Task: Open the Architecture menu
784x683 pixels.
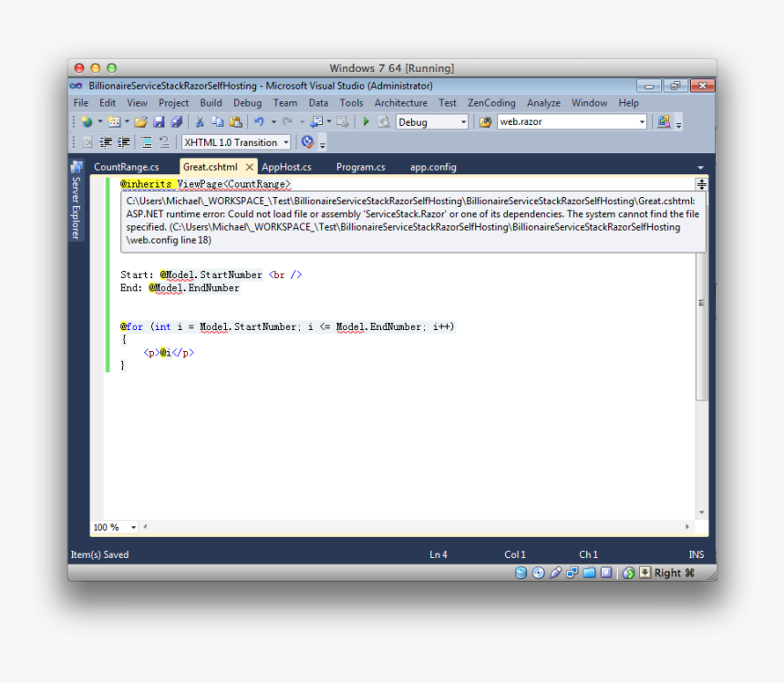Action: (401, 103)
